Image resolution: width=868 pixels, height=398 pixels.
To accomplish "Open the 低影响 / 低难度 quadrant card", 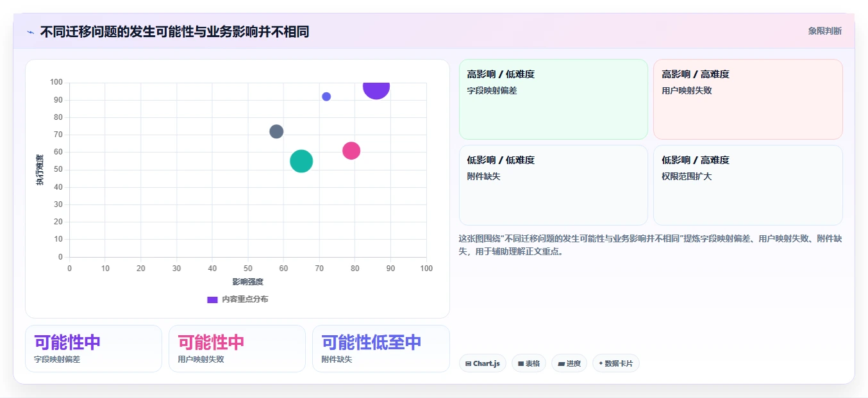I will point(553,185).
